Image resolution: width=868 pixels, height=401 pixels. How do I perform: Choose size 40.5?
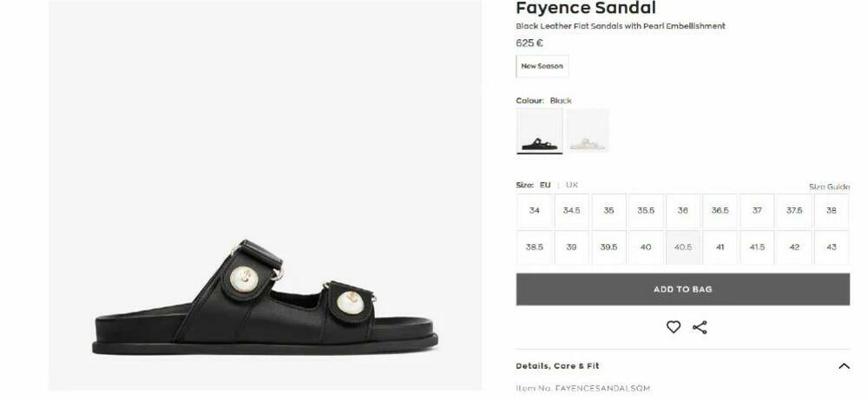[x=683, y=247]
